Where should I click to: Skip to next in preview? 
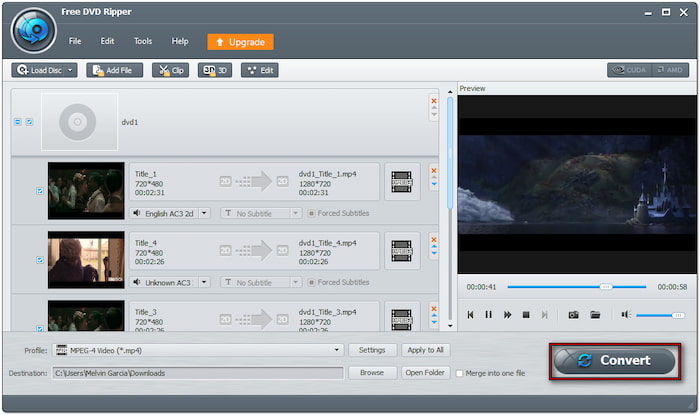(x=544, y=315)
